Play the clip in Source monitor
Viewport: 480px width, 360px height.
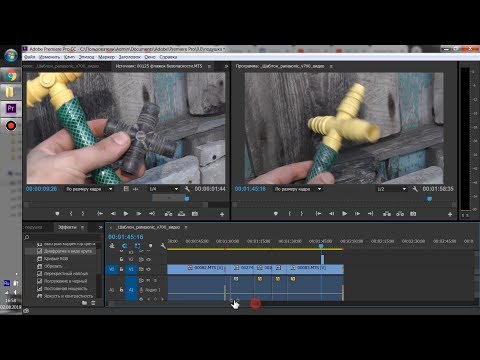[x=126, y=214]
